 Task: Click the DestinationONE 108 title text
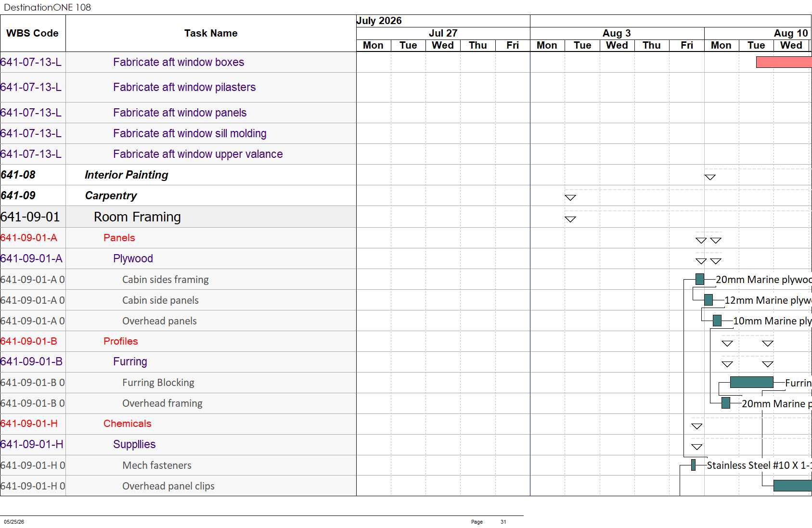[47, 7]
